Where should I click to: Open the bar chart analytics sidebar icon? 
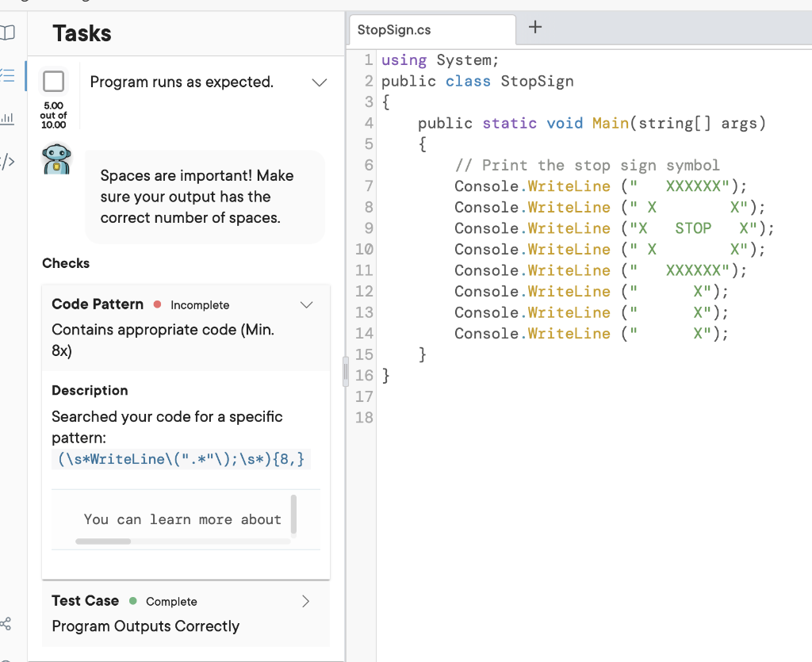(7, 119)
